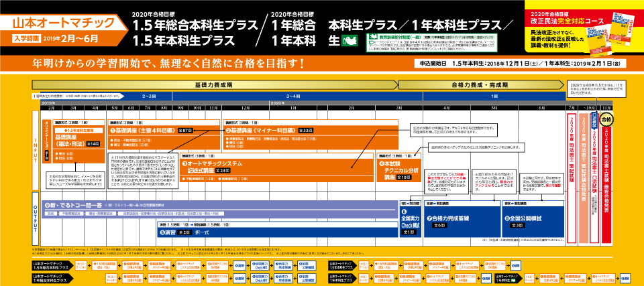Click the 入学時期 label
The image size is (644, 286).
[26, 39]
